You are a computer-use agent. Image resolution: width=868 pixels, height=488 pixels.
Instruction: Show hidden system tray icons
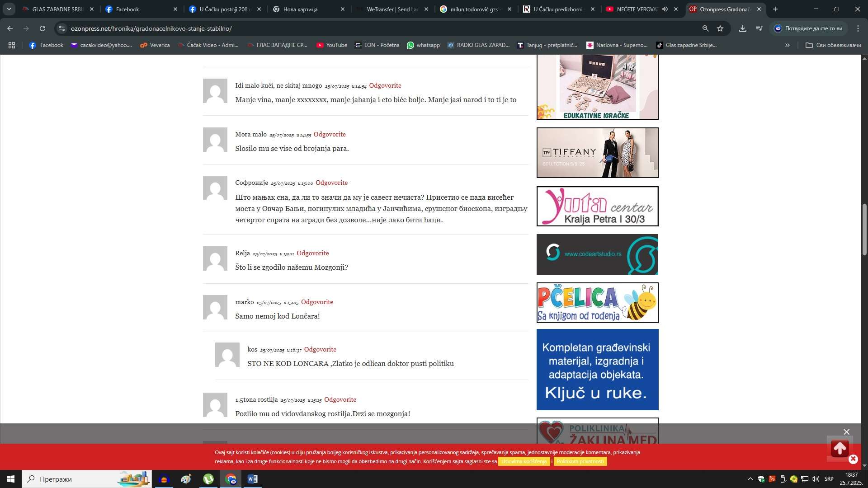[750, 479]
